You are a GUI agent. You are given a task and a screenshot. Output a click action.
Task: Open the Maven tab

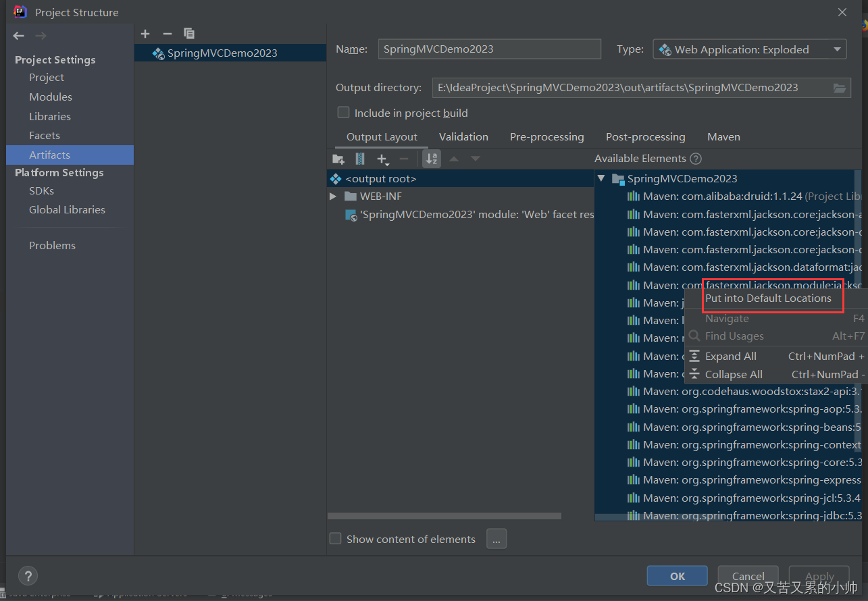point(723,137)
